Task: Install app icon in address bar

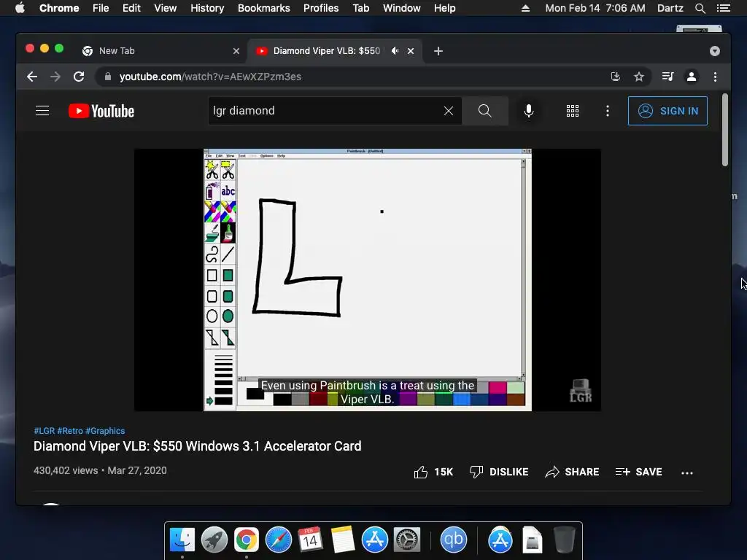Action: [x=616, y=77]
